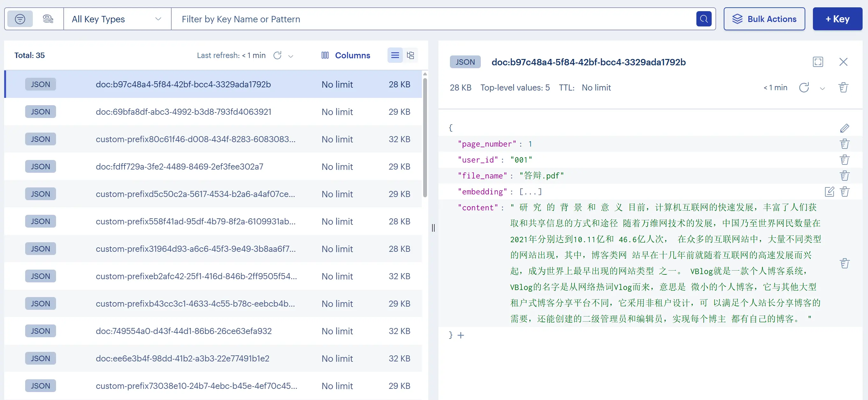Click the search magnifier icon
The image size is (868, 400).
pos(704,19)
